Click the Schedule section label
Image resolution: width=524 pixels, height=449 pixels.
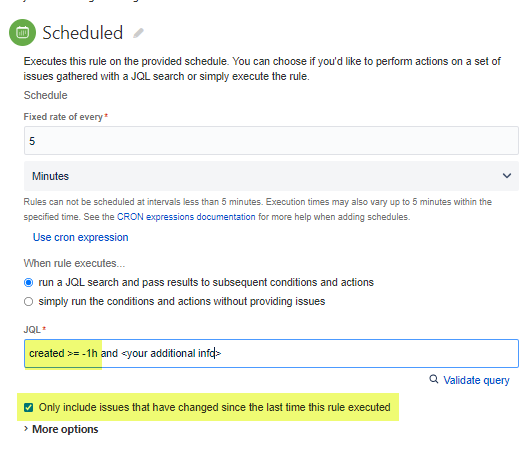tap(45, 95)
